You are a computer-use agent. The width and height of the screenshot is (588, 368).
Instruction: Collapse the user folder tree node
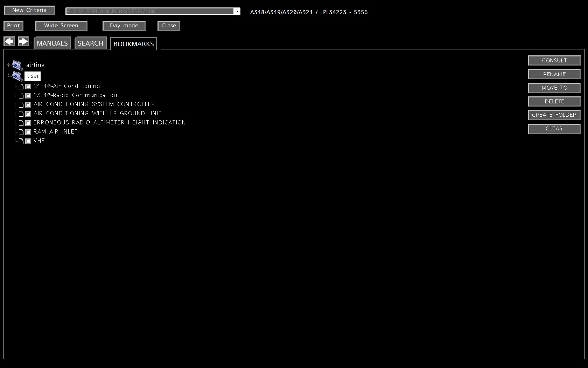click(x=8, y=76)
